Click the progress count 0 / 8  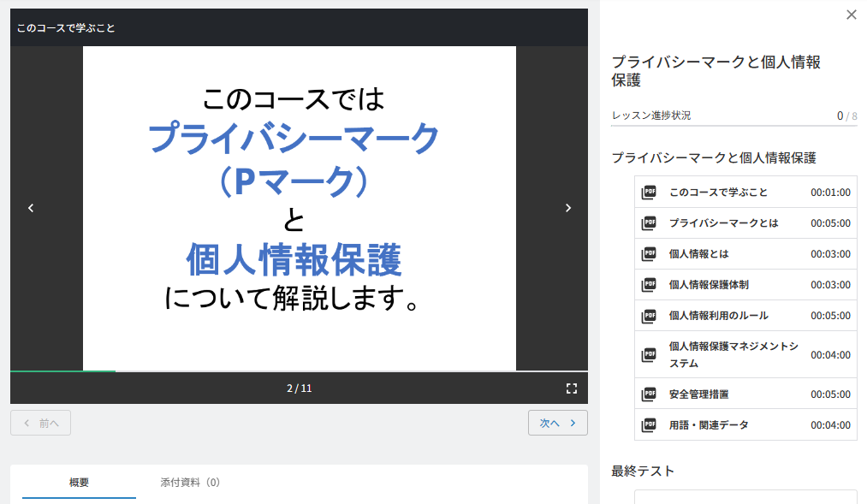846,116
